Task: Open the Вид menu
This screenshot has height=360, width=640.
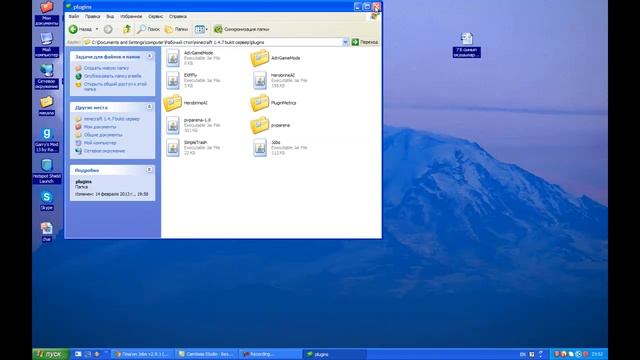Action: point(110,16)
